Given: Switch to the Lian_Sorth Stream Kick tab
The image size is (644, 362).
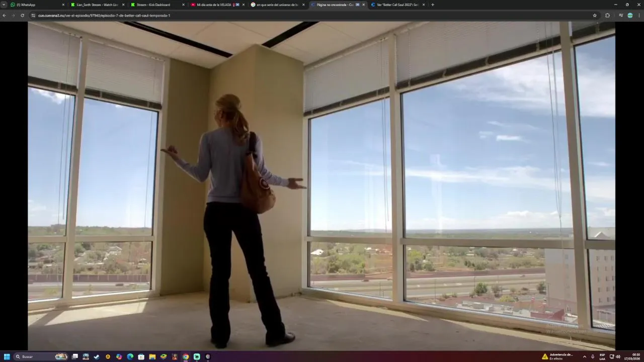Looking at the screenshot, I should tap(98, 5).
